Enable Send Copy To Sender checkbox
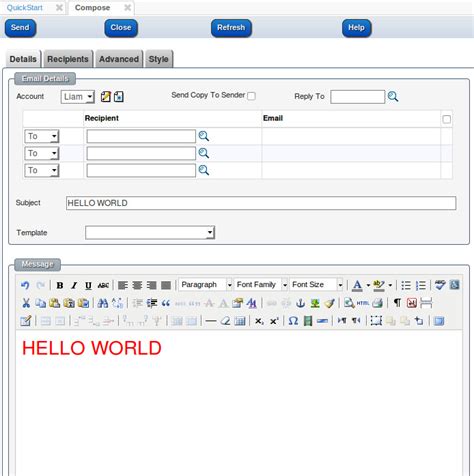The image size is (474, 476). pyautogui.click(x=251, y=96)
